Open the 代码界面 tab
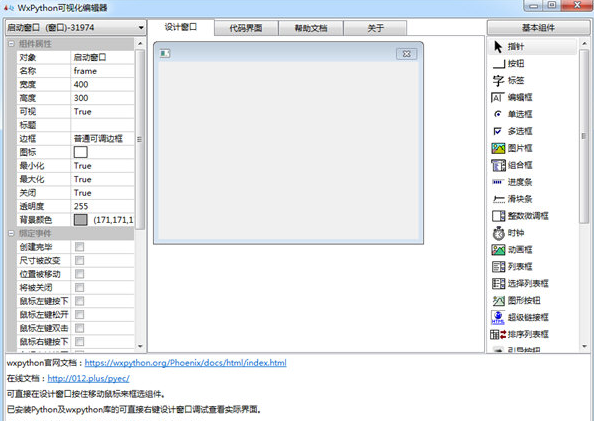This screenshot has width=594, height=421. 246,28
